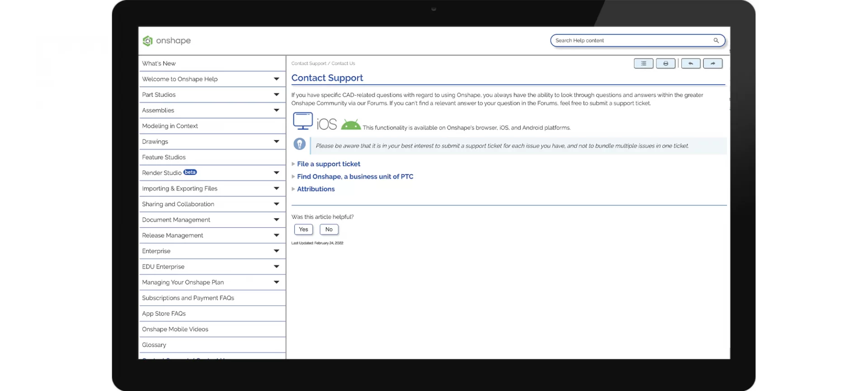This screenshot has height=391, width=868.
Task: Open Onshape Mobile Videos topic
Action: tap(175, 329)
